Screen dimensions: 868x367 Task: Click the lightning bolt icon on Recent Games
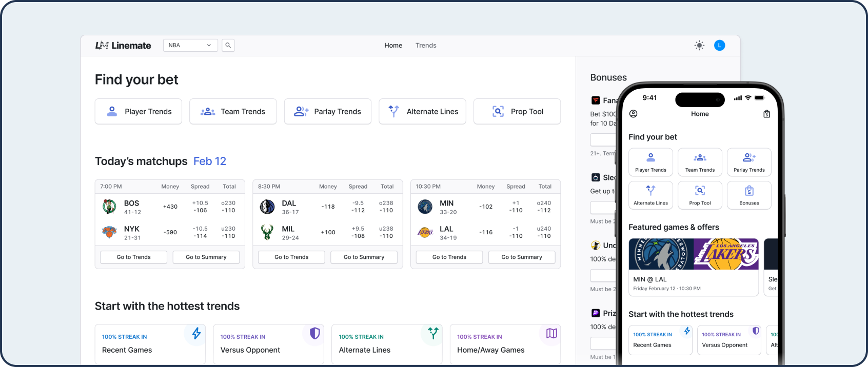pos(196,334)
